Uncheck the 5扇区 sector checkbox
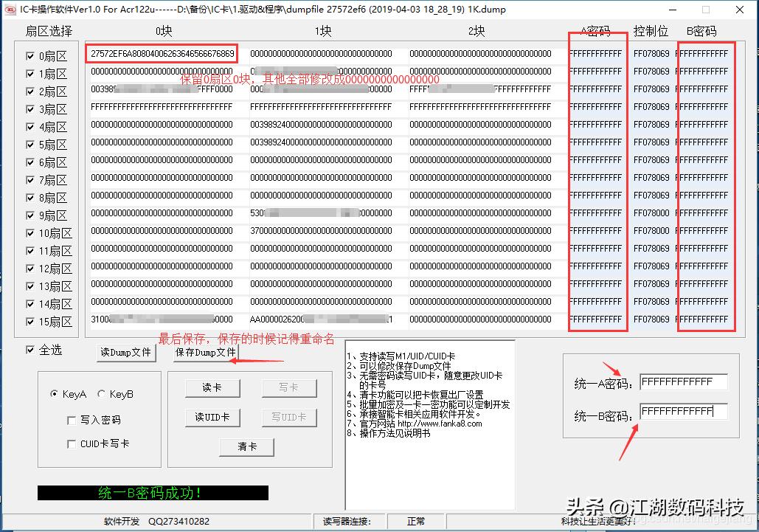The height and width of the screenshot is (532, 759). coord(29,145)
